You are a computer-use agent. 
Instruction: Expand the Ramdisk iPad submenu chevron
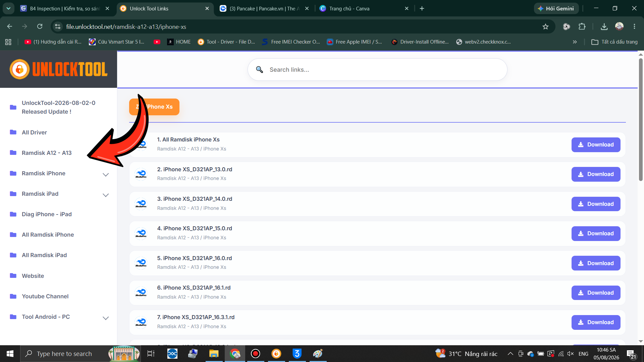click(106, 195)
